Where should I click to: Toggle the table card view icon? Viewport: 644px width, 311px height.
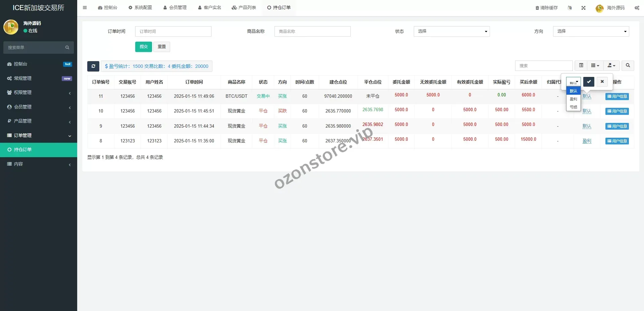(581, 65)
